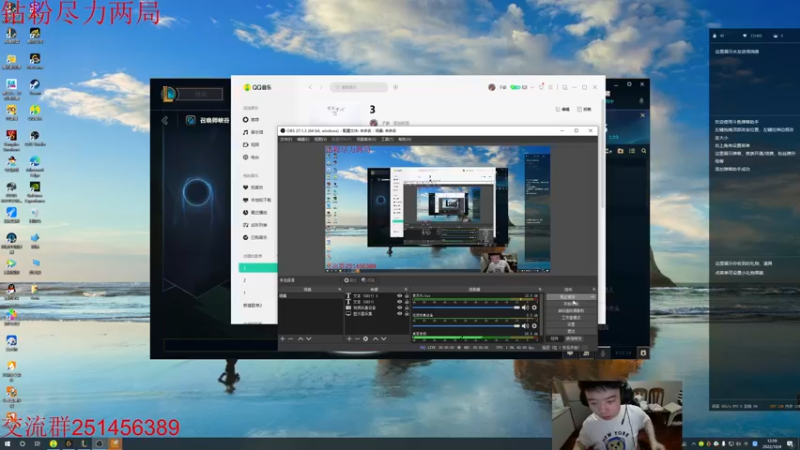Viewport: 800px width, 450px height.
Task: Go back in QQ Music navigation
Action: (x=310, y=87)
